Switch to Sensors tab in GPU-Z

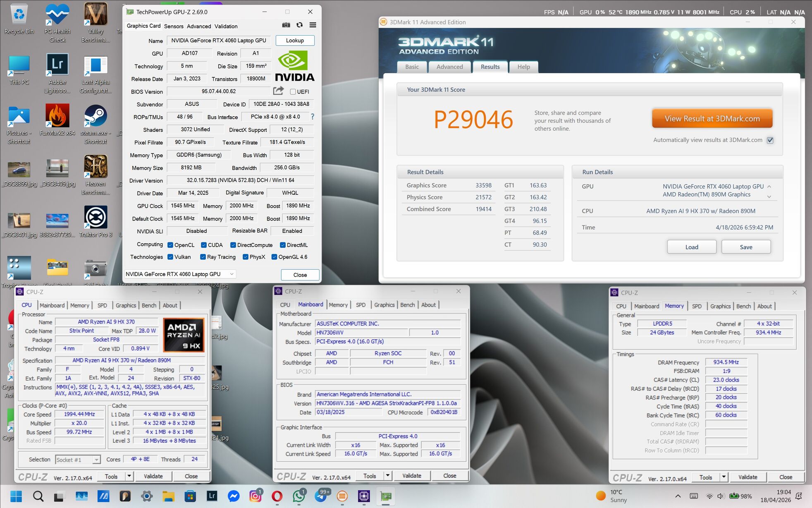click(x=174, y=26)
